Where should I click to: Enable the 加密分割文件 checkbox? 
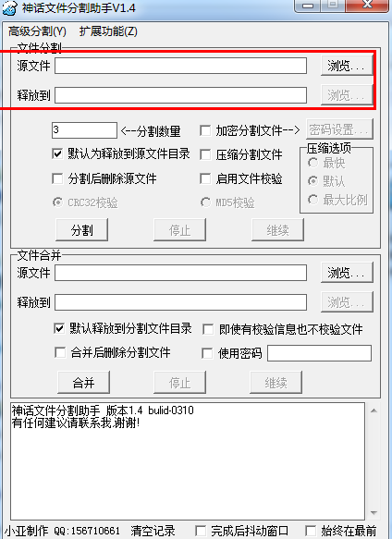tap(205, 130)
